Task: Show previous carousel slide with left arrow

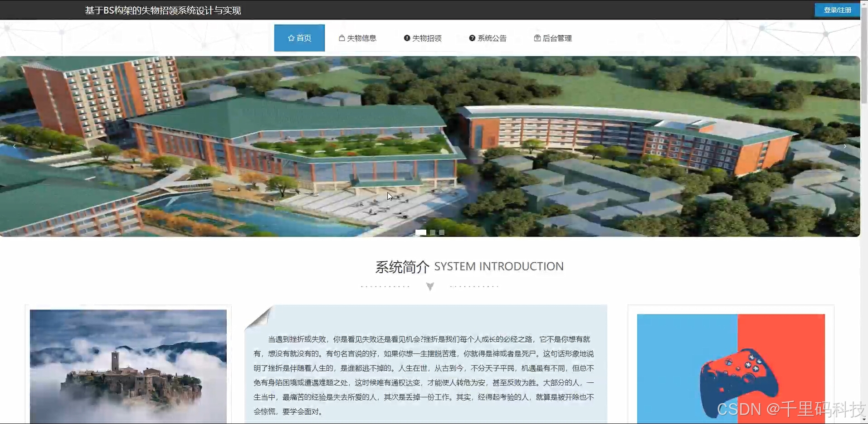Action: coord(15,146)
